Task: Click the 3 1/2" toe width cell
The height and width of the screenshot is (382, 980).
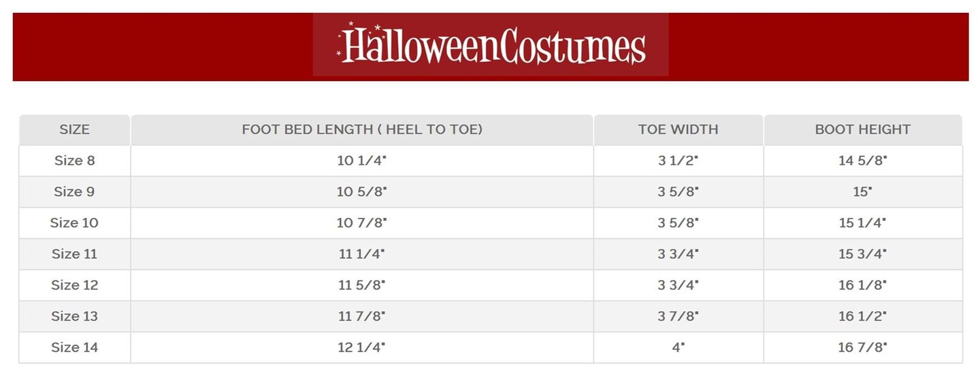Action: pyautogui.click(x=678, y=161)
